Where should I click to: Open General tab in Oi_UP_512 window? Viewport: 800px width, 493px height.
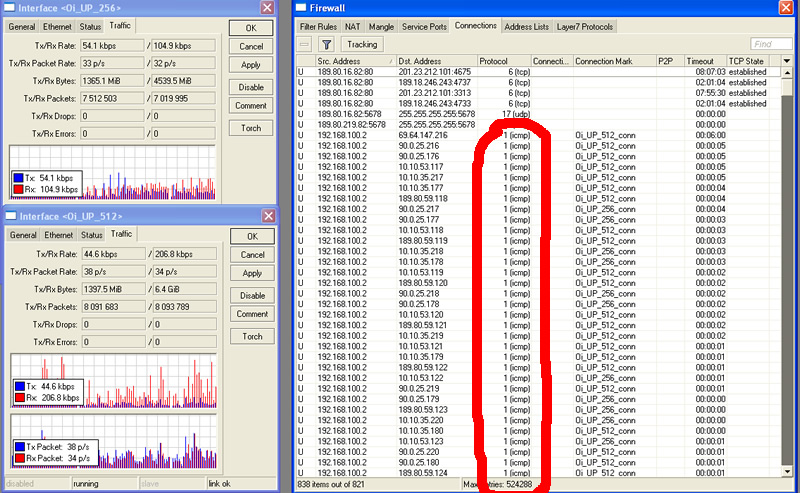[23, 235]
